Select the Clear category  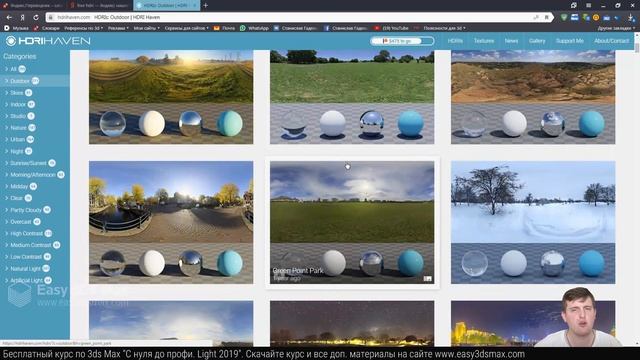coord(35,198)
